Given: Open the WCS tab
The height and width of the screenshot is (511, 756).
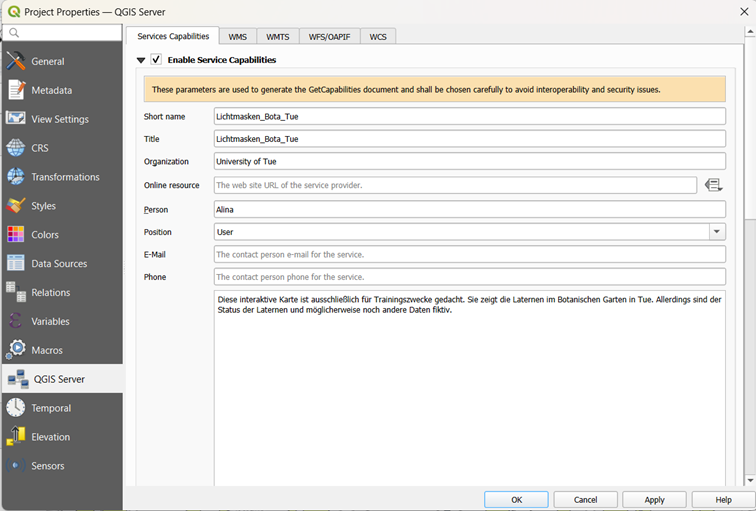Looking at the screenshot, I should [x=378, y=37].
